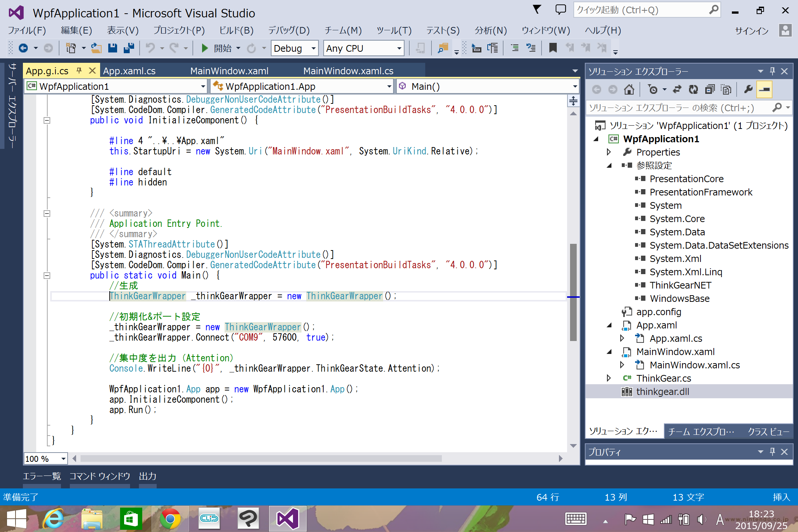Toggle Show All Files in Solution Explorer
798x532 pixels.
pos(726,89)
